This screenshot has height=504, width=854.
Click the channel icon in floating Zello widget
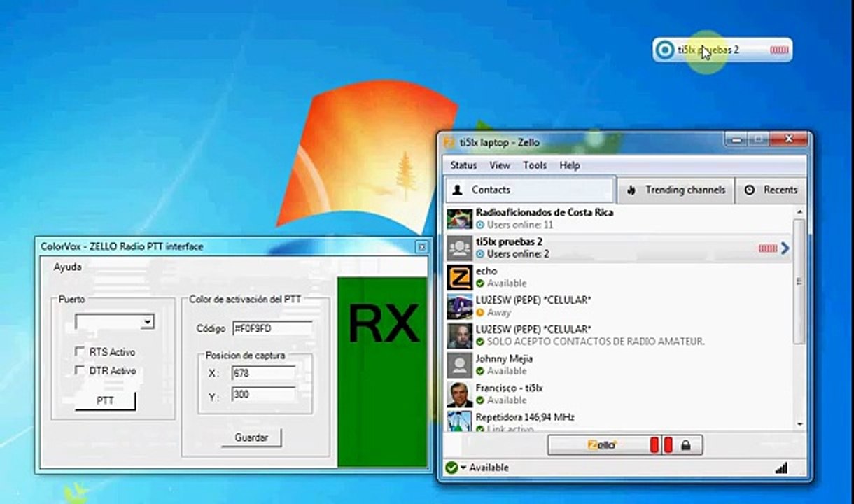click(665, 50)
